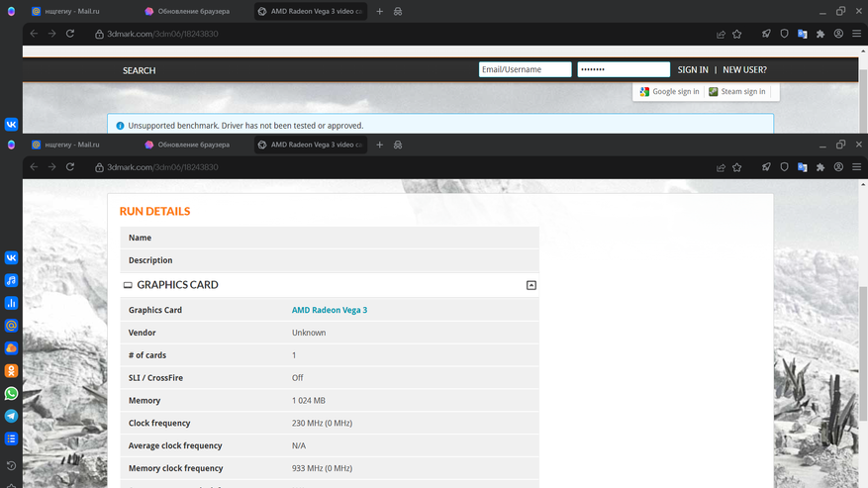This screenshot has height=488, width=868.
Task: Click forward arrow in lower browser window
Action: tap(52, 166)
